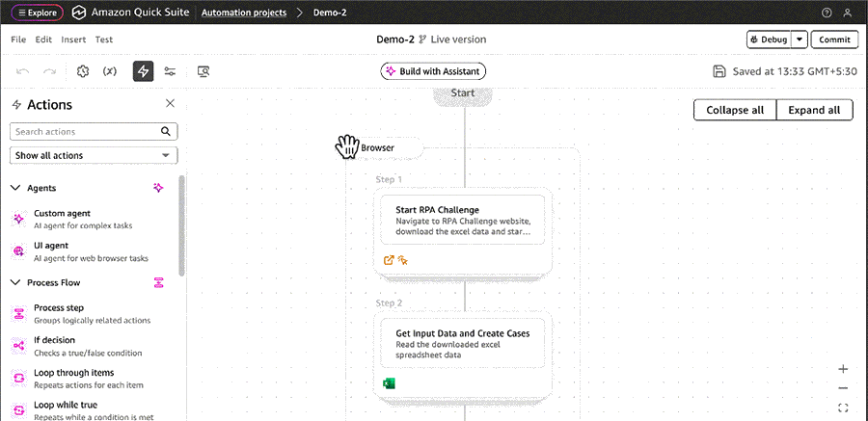Click the Agents sparkle category icon
Viewport: 868px width, 421px height.
point(158,188)
